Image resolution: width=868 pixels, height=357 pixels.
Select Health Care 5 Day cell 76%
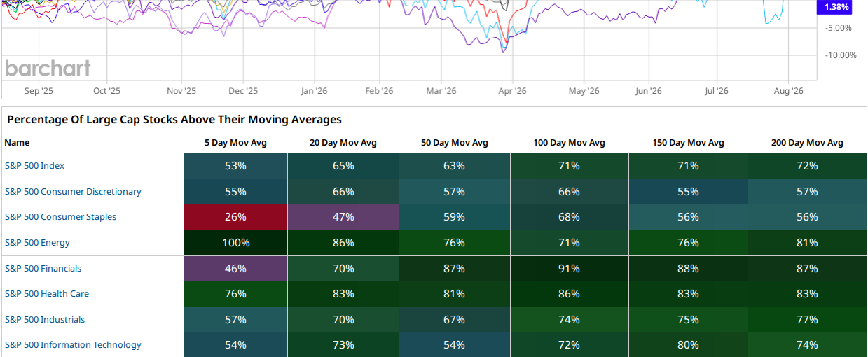point(235,294)
